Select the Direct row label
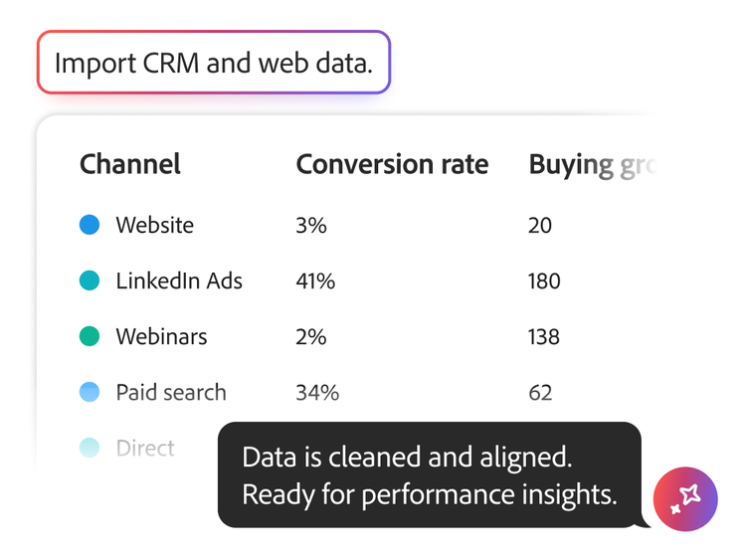Screen dimensions: 746x560 (145, 449)
